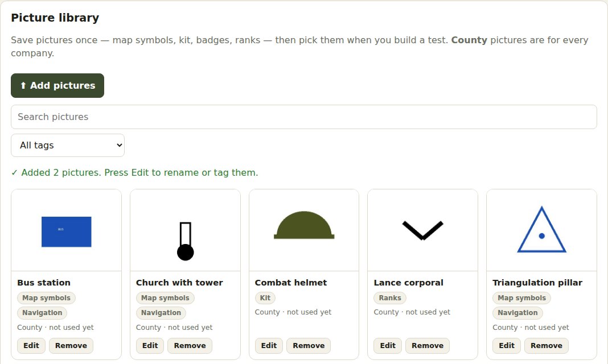Remove the Combat helmet picture
Viewport: 608px width, 364px height.
(x=309, y=345)
